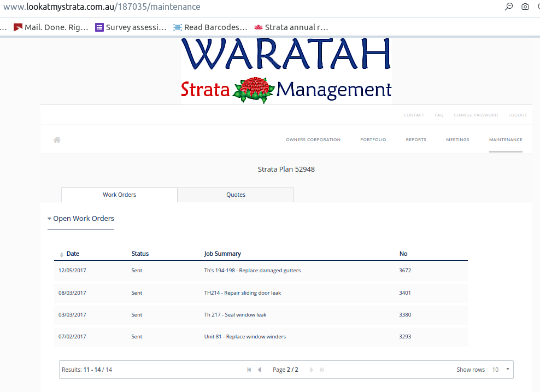Open the Reports menu
Image resolution: width=540 pixels, height=392 pixels.
416,139
